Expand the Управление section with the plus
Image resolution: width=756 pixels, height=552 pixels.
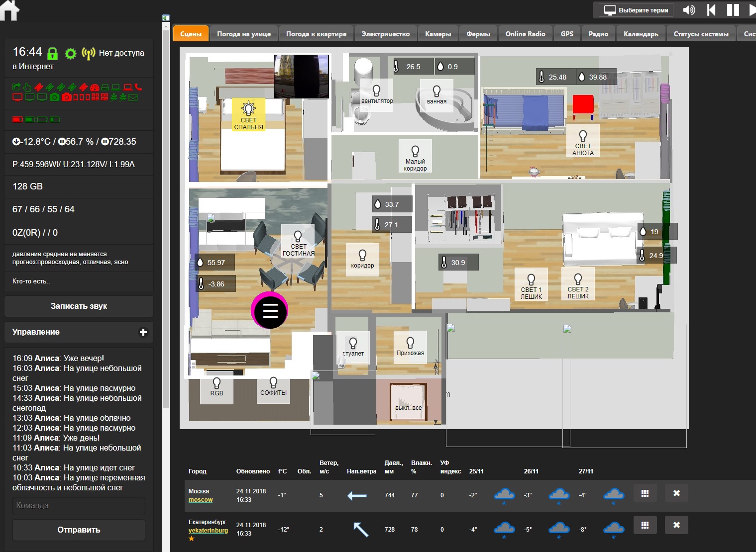[143, 332]
